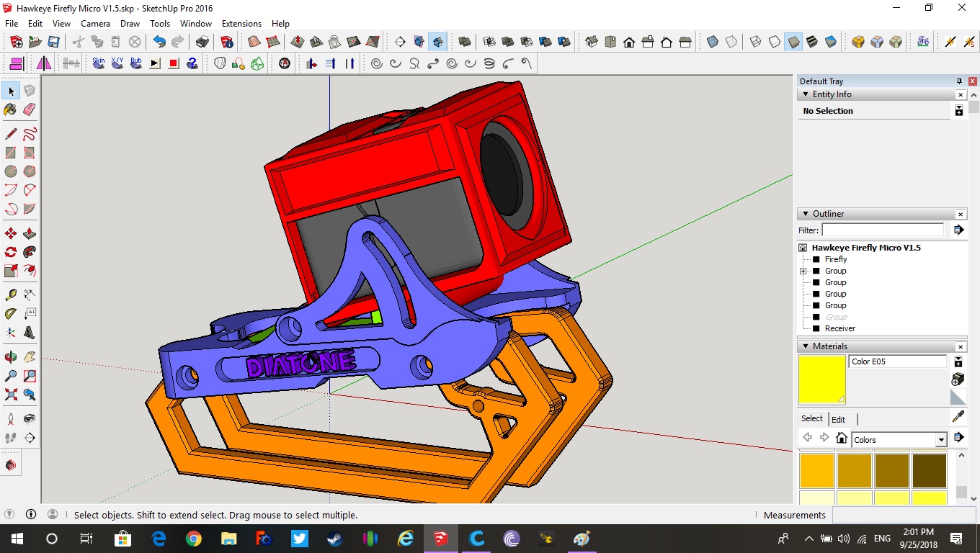This screenshot has height=553, width=980.
Task: Activate the Freehand drawing tool
Action: click(30, 134)
